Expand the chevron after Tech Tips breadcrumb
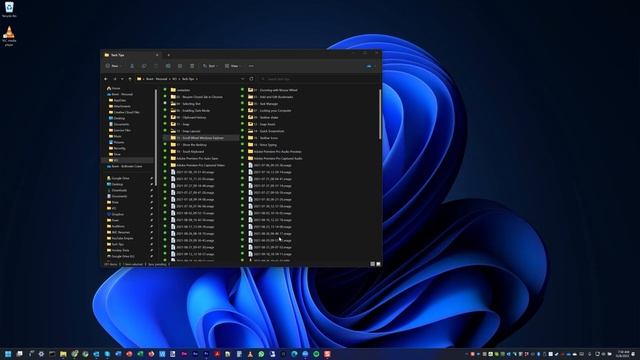The width and height of the screenshot is (640, 360). 197,79
